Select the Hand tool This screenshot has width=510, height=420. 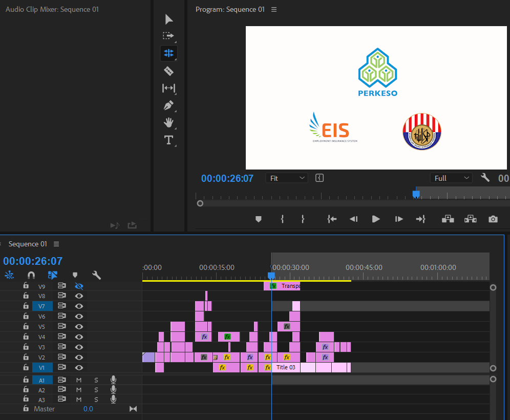(168, 122)
